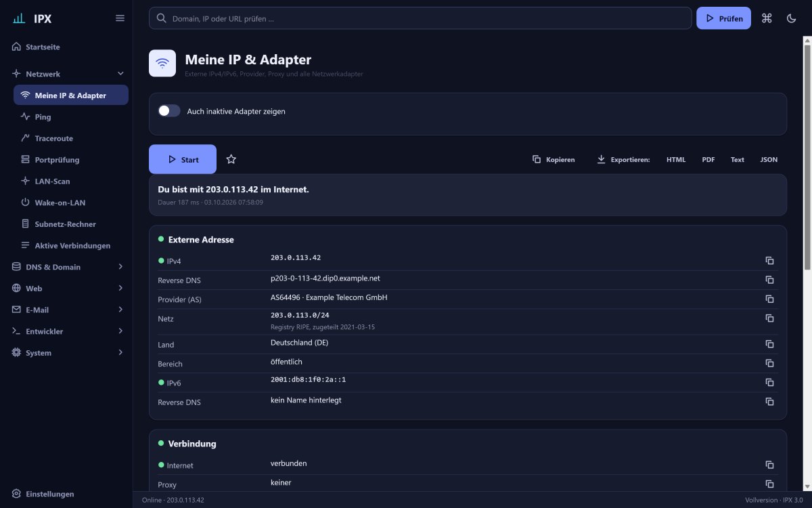This screenshot has width=812, height=508.
Task: Copy the Netz 203.0.113.0/24 value
Action: tap(769, 318)
